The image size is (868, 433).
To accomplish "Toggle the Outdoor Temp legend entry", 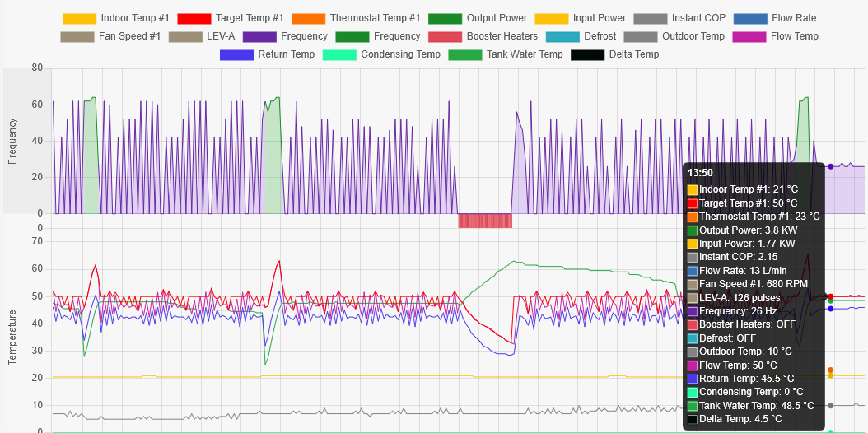I will tap(693, 36).
